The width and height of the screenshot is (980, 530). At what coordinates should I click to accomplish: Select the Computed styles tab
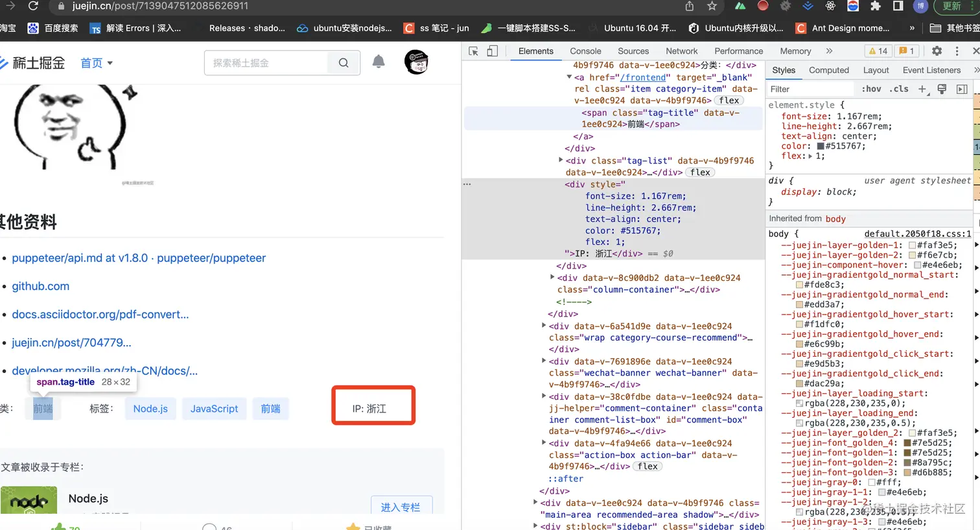pos(829,70)
